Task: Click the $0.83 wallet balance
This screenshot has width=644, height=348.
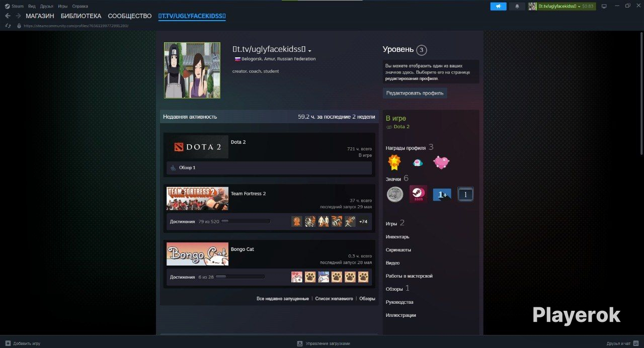Action: (588, 7)
